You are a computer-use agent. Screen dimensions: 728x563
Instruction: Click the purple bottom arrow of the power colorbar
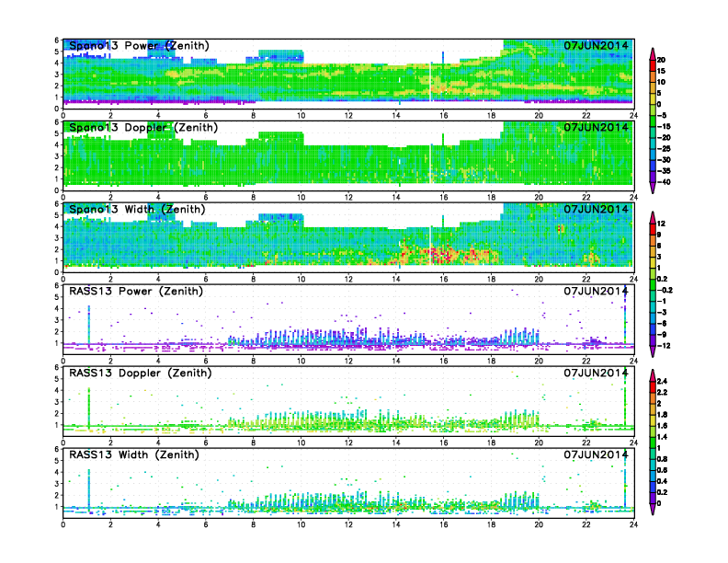click(x=653, y=189)
